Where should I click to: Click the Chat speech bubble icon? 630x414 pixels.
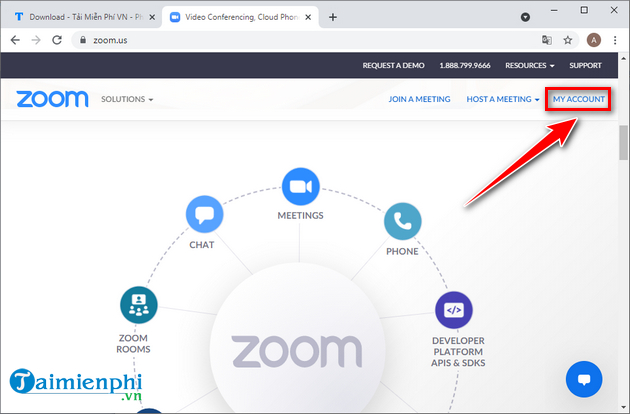(x=205, y=214)
